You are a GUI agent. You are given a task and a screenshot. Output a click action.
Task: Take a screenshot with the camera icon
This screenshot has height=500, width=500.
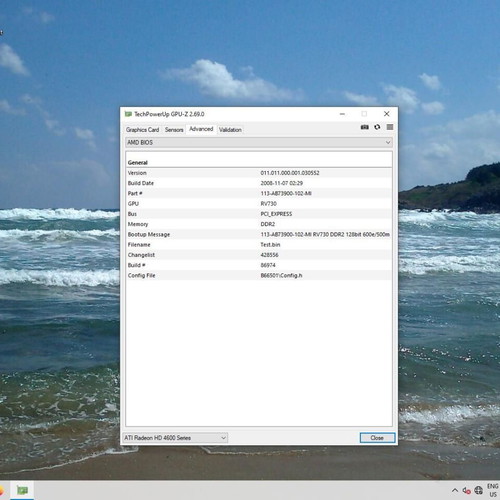coord(365,127)
